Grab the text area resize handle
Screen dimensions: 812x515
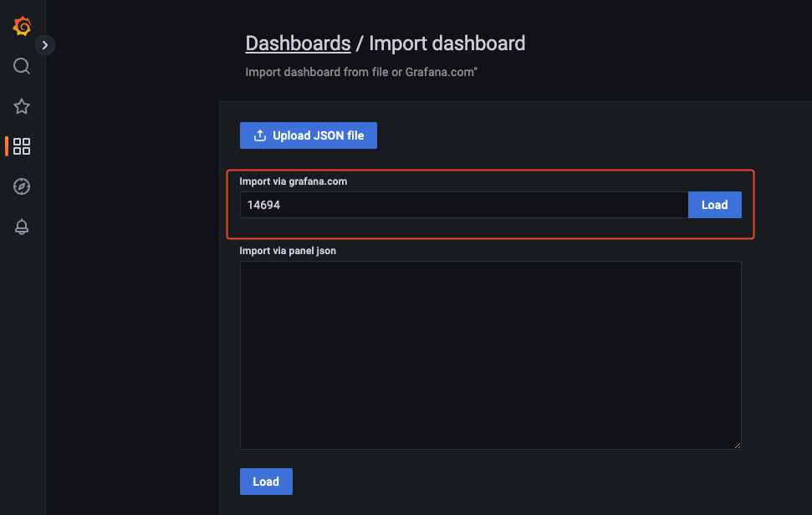pos(738,445)
